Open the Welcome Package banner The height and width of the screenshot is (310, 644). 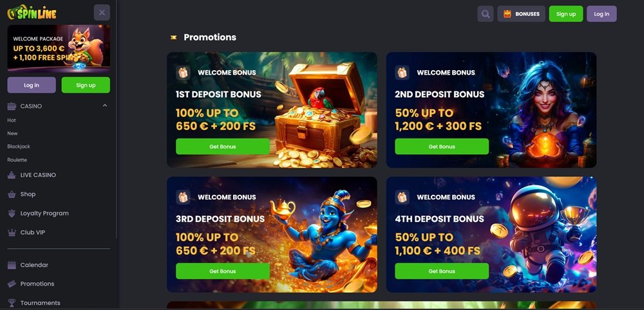point(59,48)
